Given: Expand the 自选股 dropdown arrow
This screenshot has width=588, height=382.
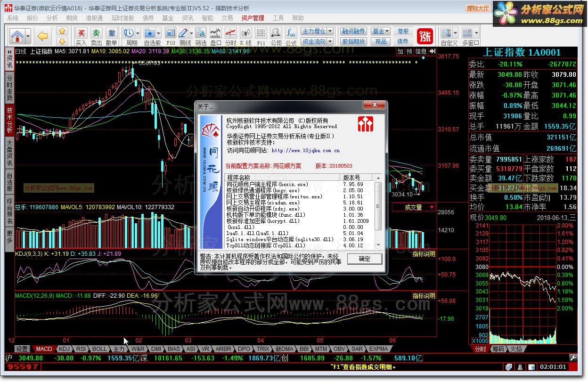Looking at the screenshot, I should tap(159, 33).
